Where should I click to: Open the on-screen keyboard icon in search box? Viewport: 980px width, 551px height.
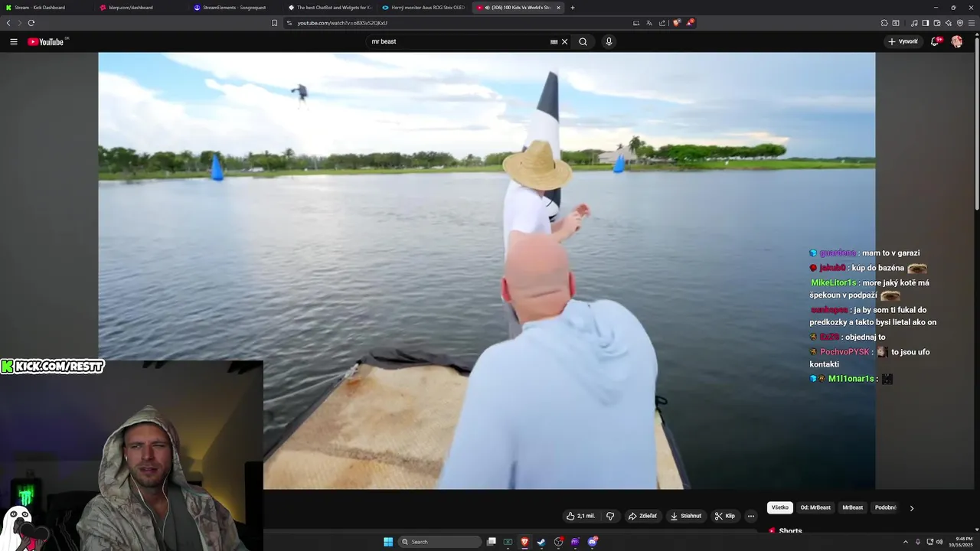point(554,42)
